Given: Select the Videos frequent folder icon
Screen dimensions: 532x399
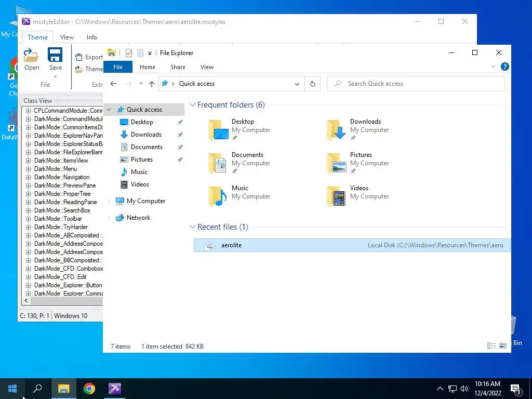Looking at the screenshot, I should pos(336,196).
